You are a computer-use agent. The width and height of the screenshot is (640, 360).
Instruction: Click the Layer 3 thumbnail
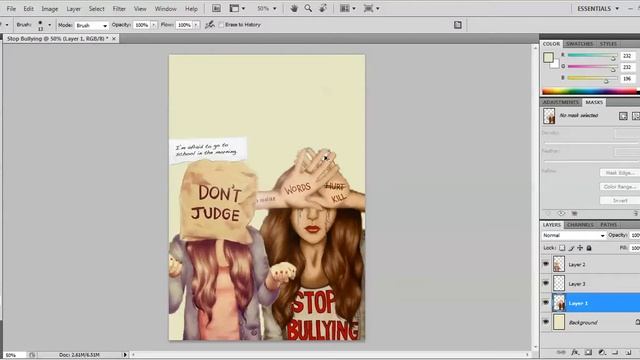pos(559,283)
